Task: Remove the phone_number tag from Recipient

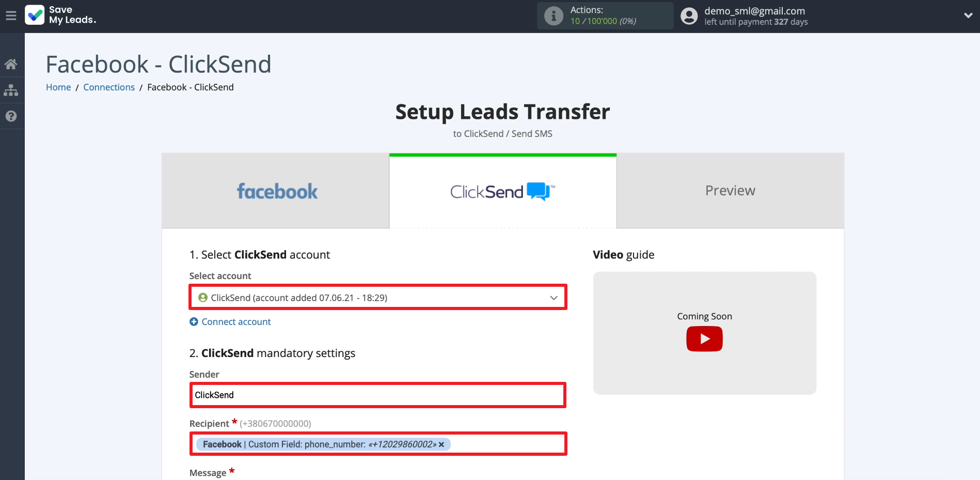Action: tap(441, 444)
